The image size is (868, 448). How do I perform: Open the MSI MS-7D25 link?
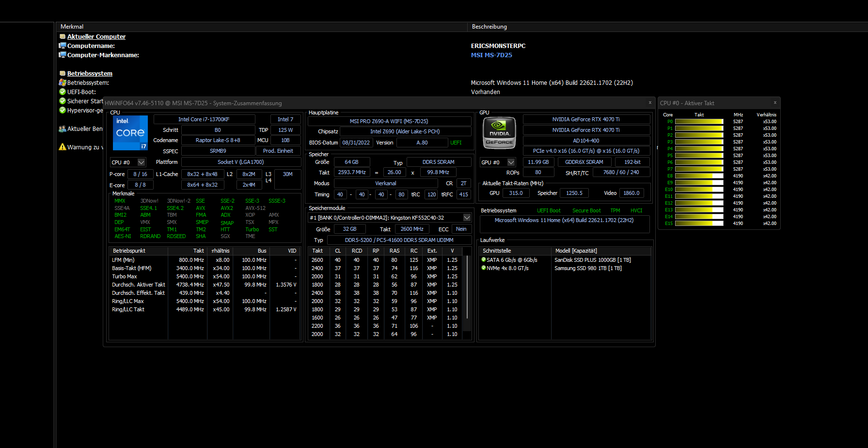(x=491, y=55)
